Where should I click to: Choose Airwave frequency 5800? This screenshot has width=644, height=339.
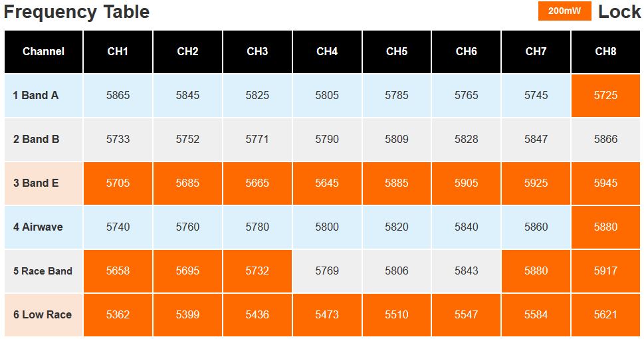[327, 227]
